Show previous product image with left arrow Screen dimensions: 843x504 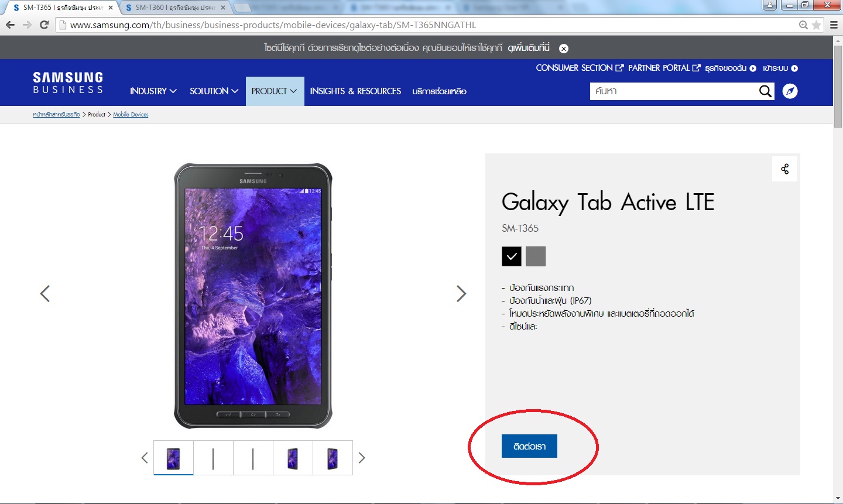click(44, 293)
